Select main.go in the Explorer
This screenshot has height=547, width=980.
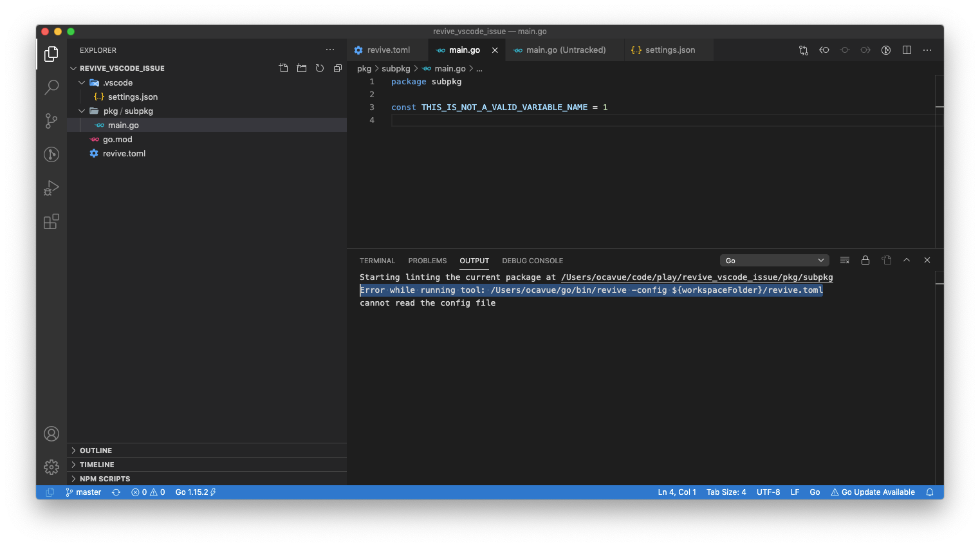coord(123,125)
